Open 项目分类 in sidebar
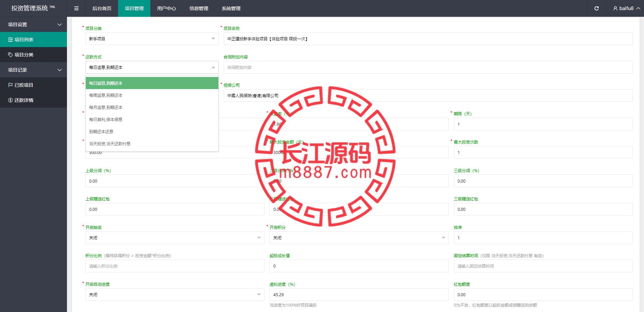 (x=33, y=55)
